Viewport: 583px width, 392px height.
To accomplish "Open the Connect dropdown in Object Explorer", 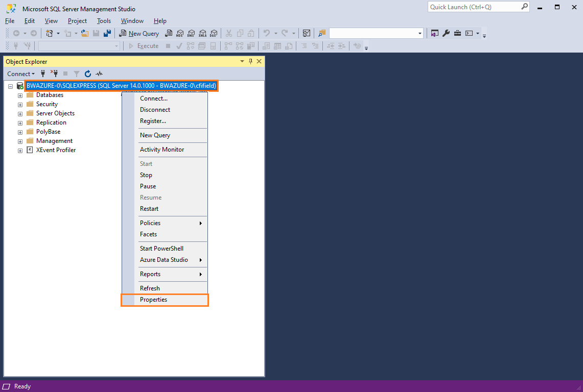I will click(20, 73).
